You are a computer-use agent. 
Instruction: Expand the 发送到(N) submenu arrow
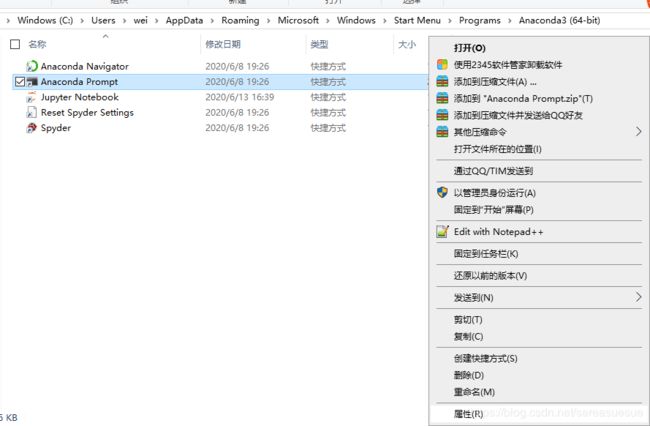coord(638,297)
